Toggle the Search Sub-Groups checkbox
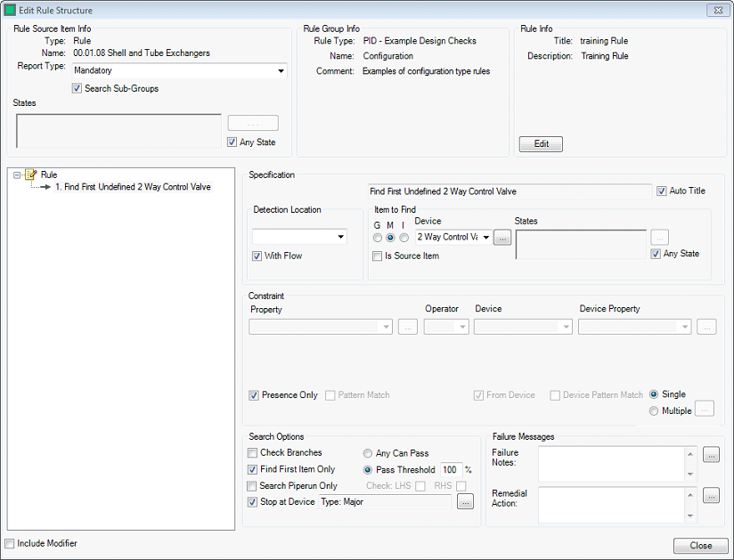Viewport: 734px width, 560px height. [77, 88]
